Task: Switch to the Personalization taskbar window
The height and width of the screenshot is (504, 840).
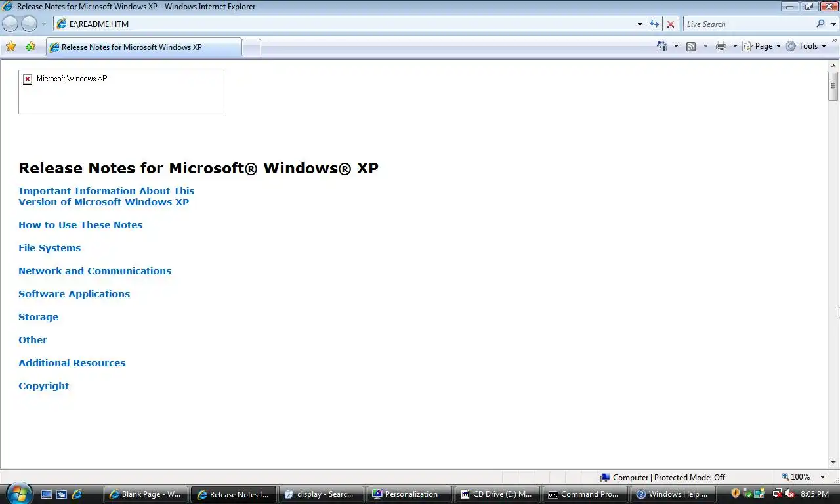Action: point(409,494)
